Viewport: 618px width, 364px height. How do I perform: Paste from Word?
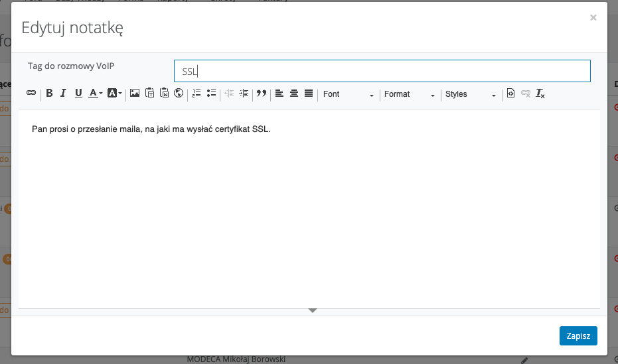point(165,93)
